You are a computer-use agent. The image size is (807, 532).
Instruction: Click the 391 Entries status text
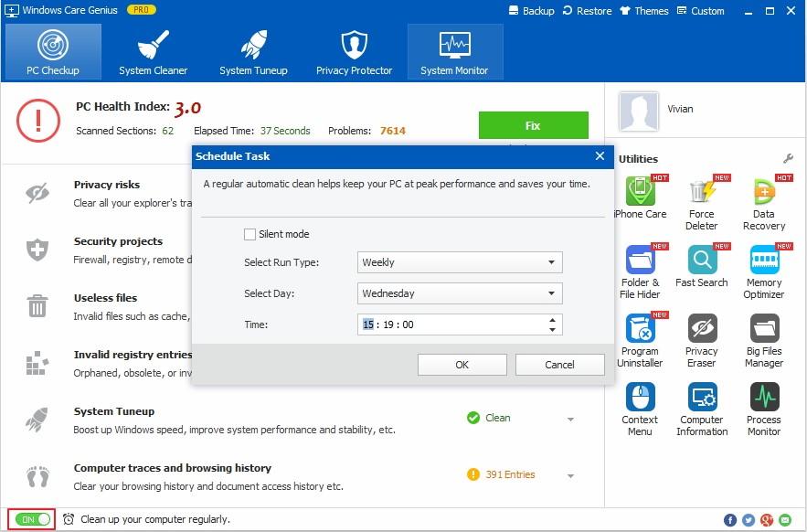[510, 474]
